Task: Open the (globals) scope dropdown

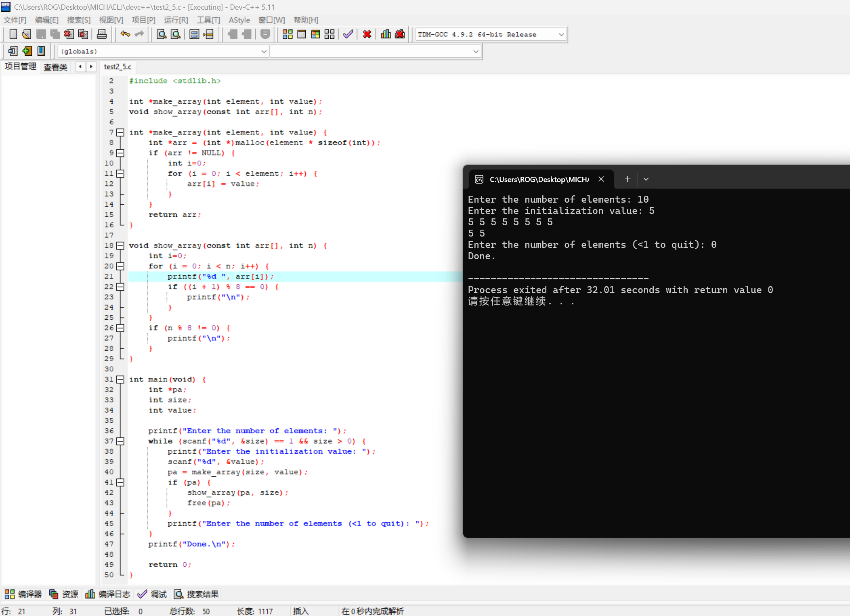Action: pyautogui.click(x=264, y=51)
